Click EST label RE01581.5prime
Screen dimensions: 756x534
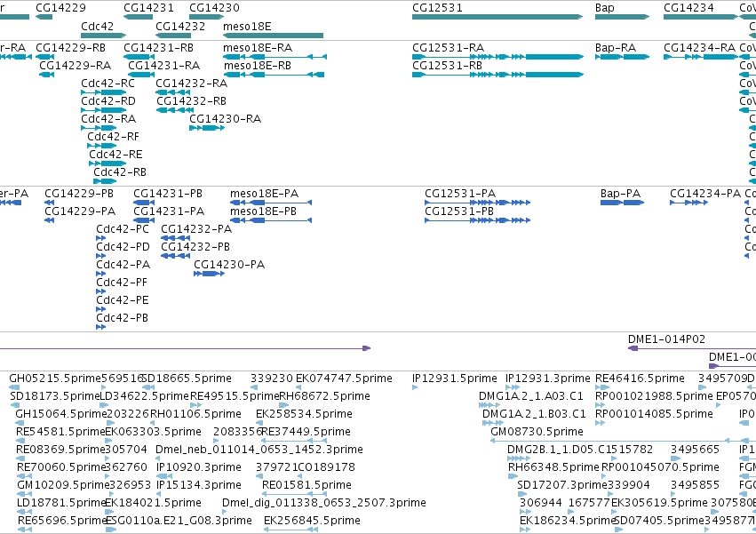[x=306, y=485]
